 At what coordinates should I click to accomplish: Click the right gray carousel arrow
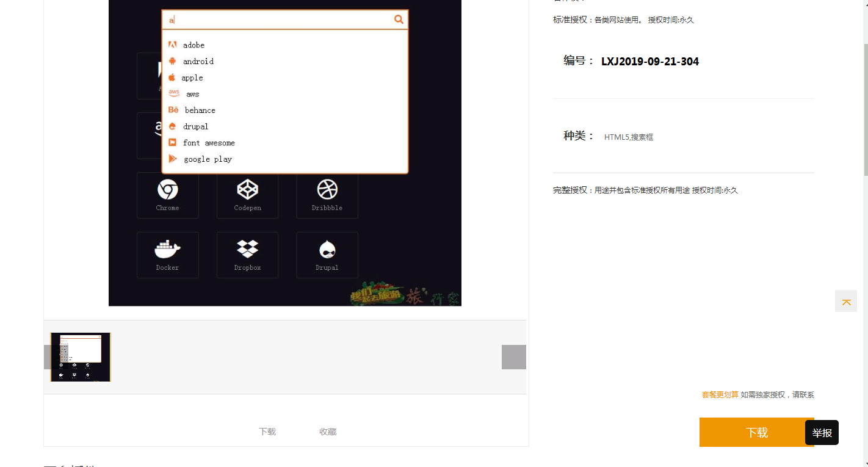pyautogui.click(x=514, y=357)
